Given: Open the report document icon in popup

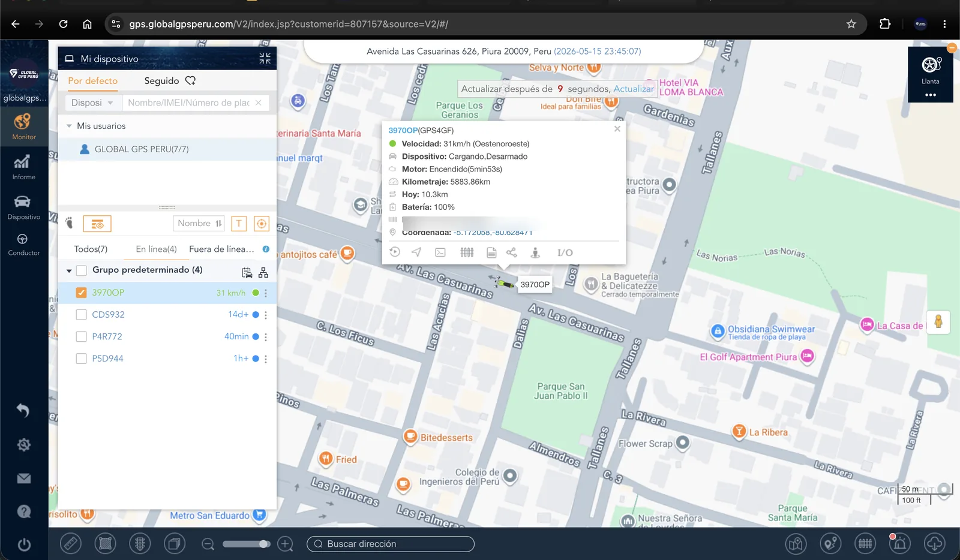Looking at the screenshot, I should [491, 252].
